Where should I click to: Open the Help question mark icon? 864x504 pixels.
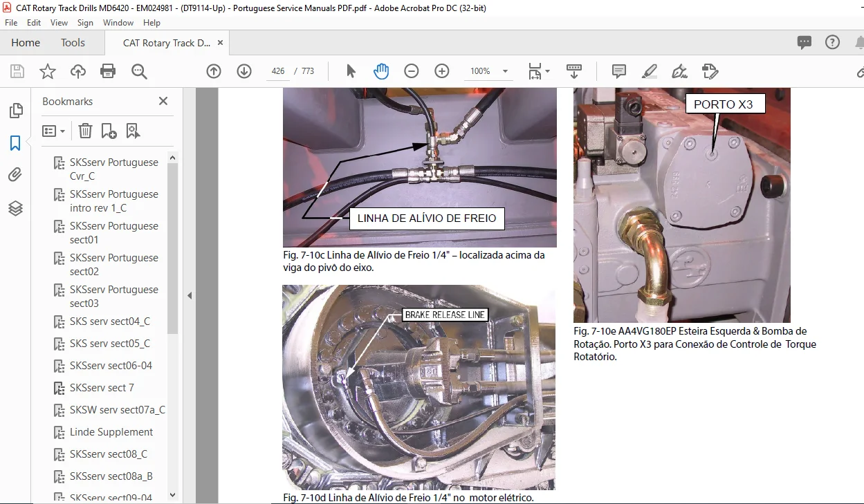[x=833, y=42]
